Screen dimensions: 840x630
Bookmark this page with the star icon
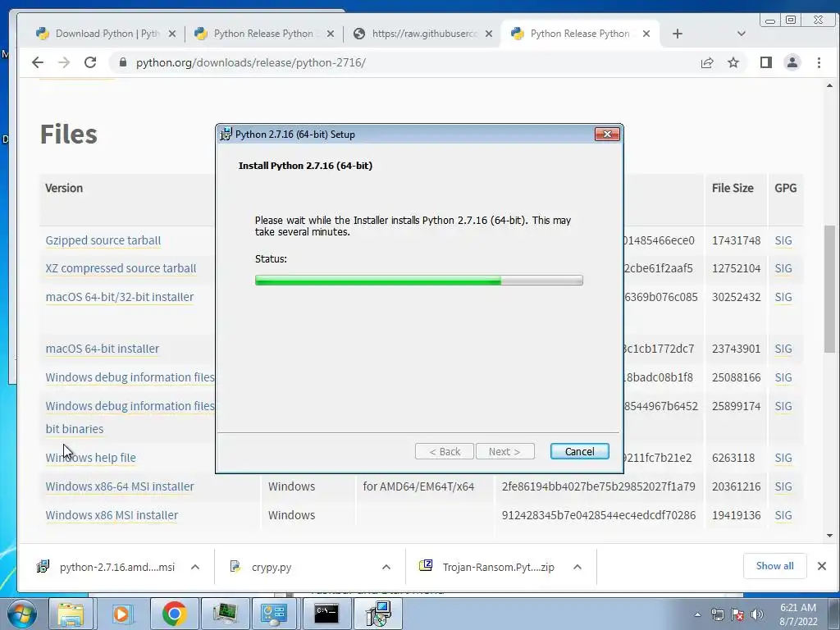click(x=733, y=62)
